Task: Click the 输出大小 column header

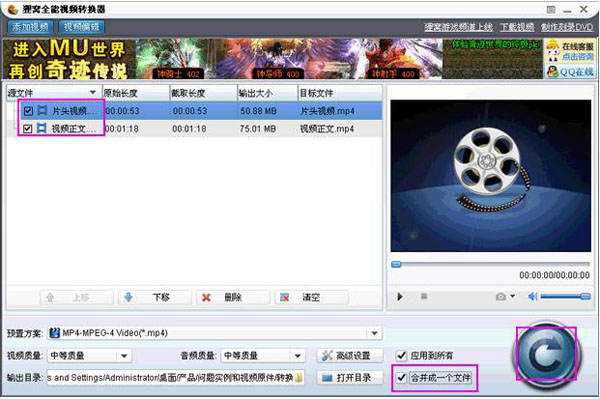Action: (x=267, y=93)
